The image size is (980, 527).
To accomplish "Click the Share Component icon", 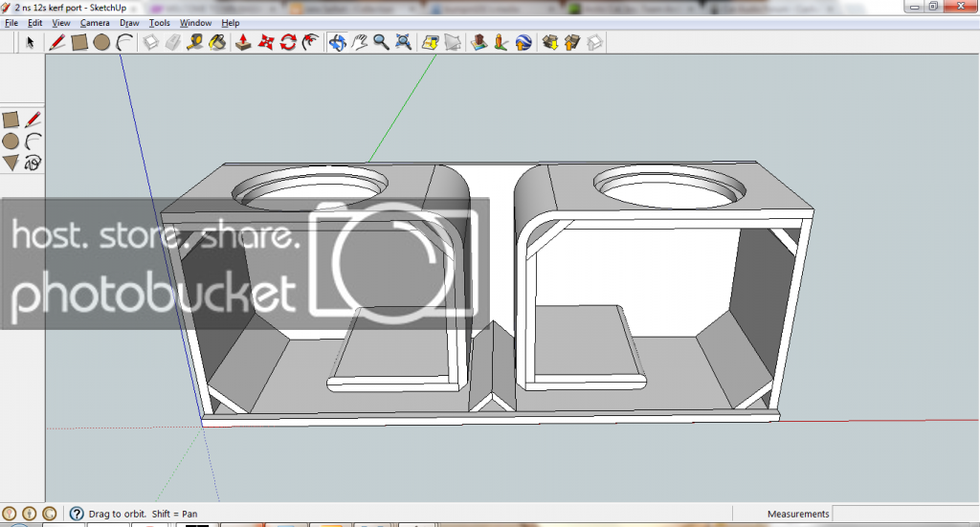I will point(594,42).
